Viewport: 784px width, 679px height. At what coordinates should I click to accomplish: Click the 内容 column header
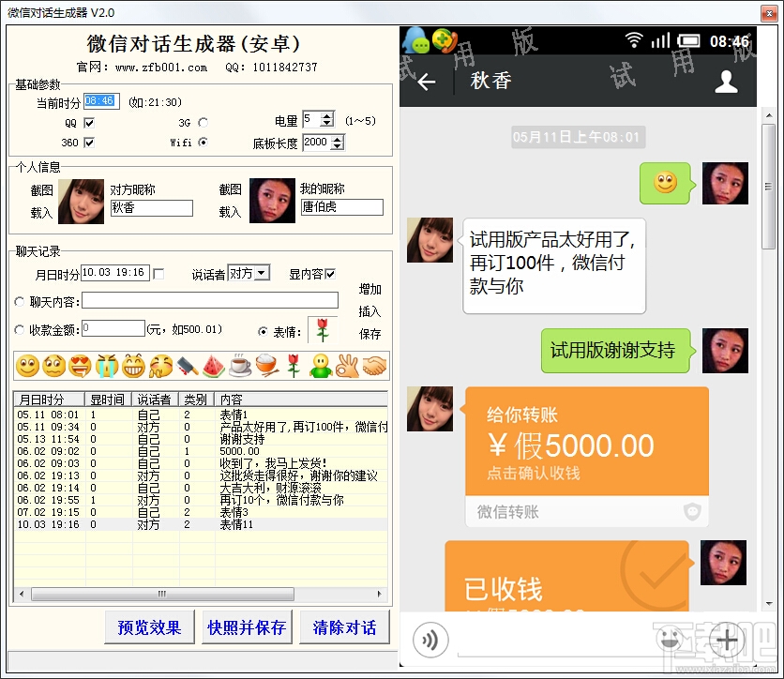[x=301, y=400]
